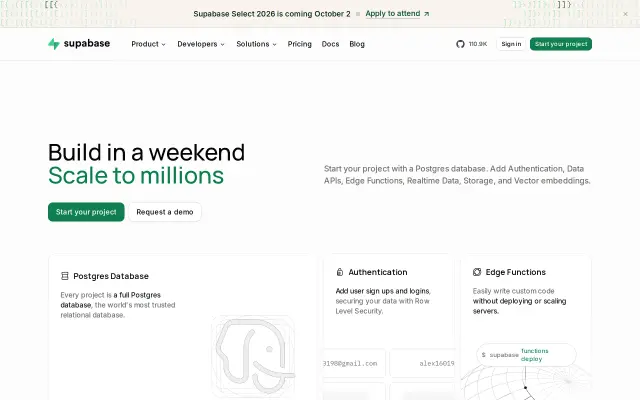Click the Supabase Select 2026 announcement text
The width and height of the screenshot is (640, 400).
[272, 14]
